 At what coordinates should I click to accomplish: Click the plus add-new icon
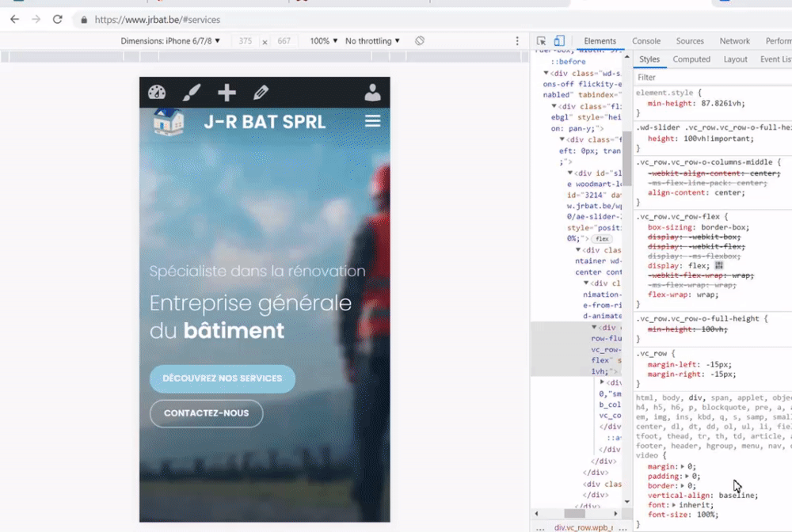coord(227,93)
